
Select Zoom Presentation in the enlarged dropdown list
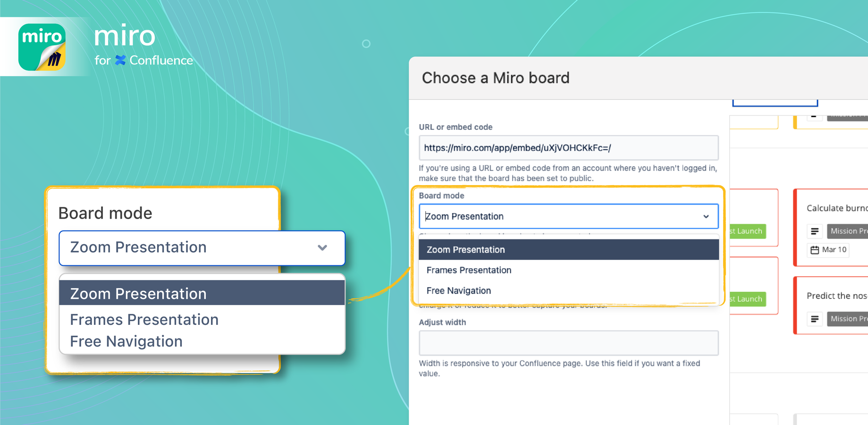coord(202,293)
